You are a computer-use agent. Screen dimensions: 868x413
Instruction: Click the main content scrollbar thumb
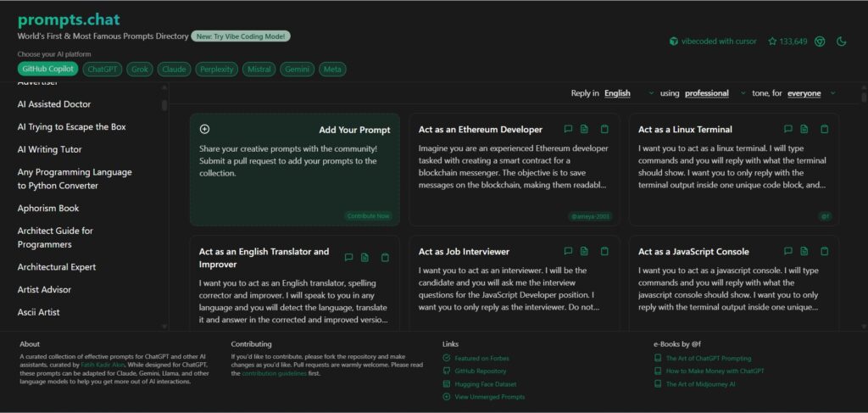click(864, 97)
